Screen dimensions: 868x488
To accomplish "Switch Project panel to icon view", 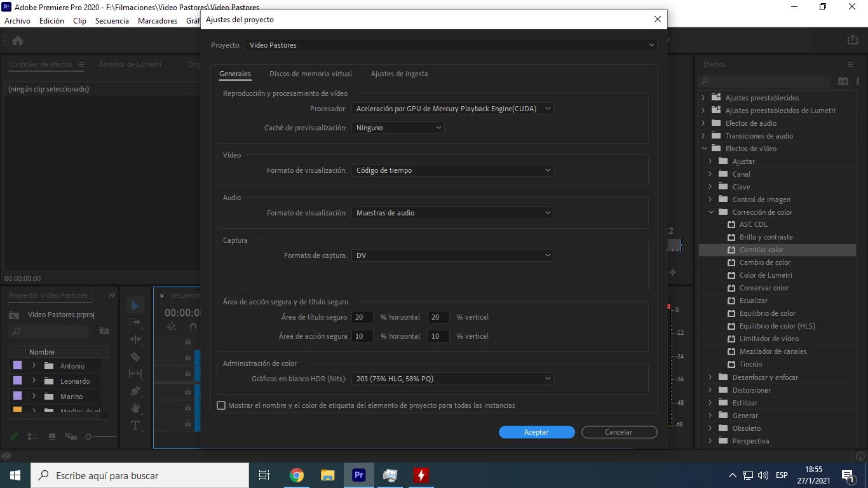I will tap(52, 437).
